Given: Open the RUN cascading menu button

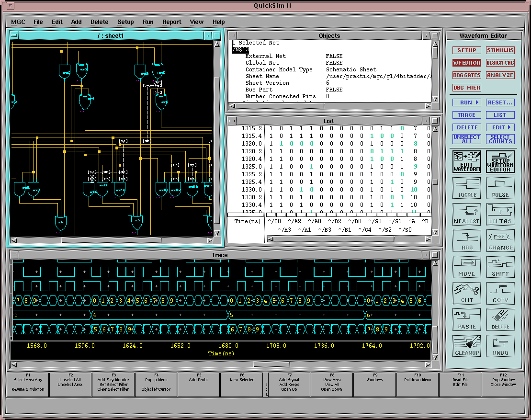Looking at the screenshot, I should [x=467, y=102].
